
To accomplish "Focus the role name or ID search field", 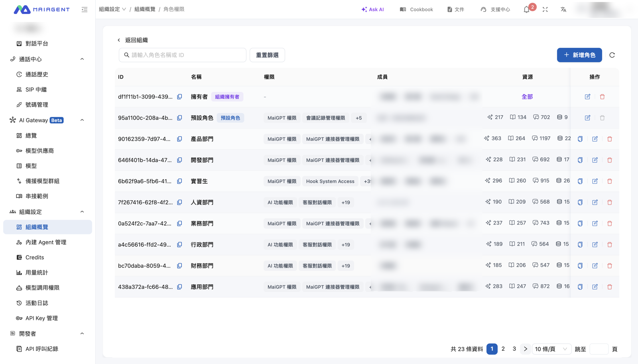I will click(x=183, y=55).
